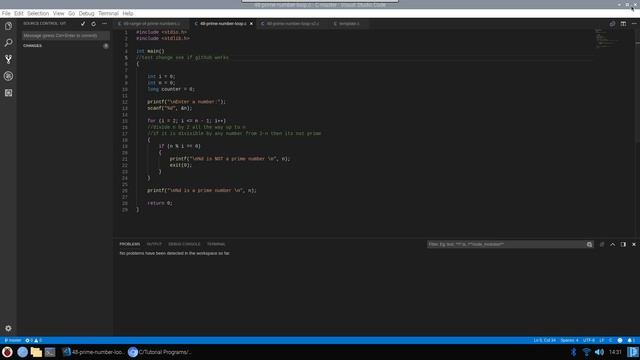Open the Help menu
Image resolution: width=640 pixels, height=360 pixels.
click(128, 13)
